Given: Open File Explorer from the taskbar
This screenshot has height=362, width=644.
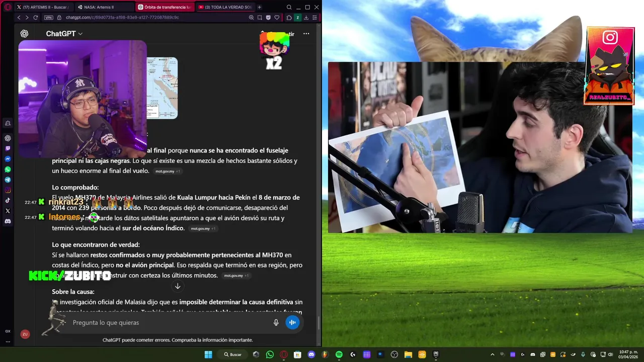Looking at the screenshot, I should 408,354.
